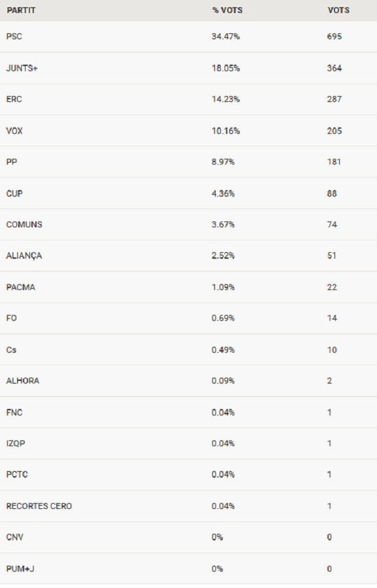Click the 695 votes value

[335, 37]
